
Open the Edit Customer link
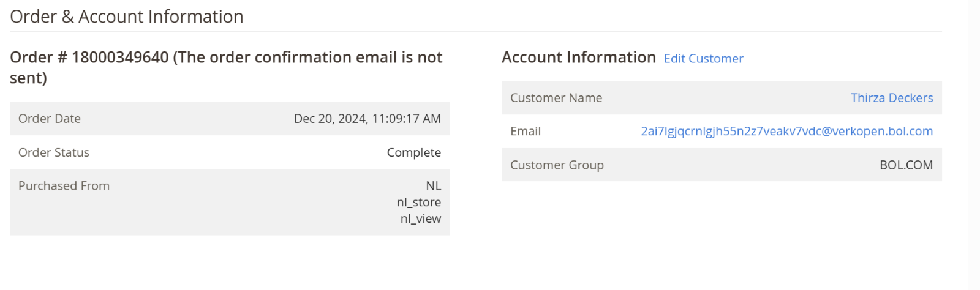pyautogui.click(x=703, y=59)
